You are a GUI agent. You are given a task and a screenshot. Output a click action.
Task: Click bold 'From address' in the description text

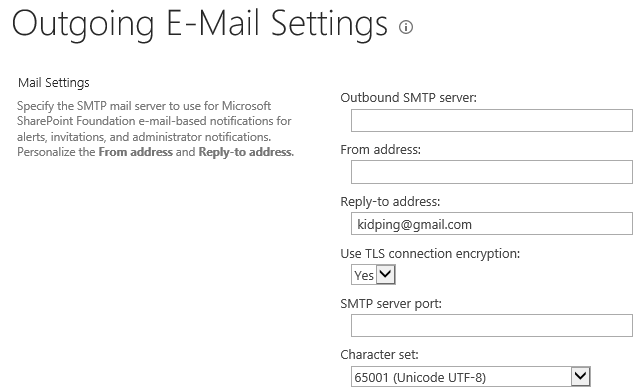(x=136, y=152)
